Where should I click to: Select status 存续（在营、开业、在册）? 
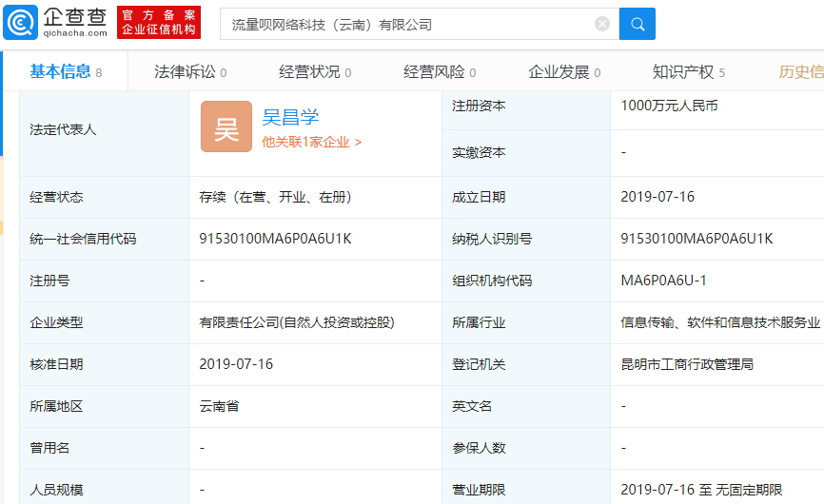click(x=275, y=197)
